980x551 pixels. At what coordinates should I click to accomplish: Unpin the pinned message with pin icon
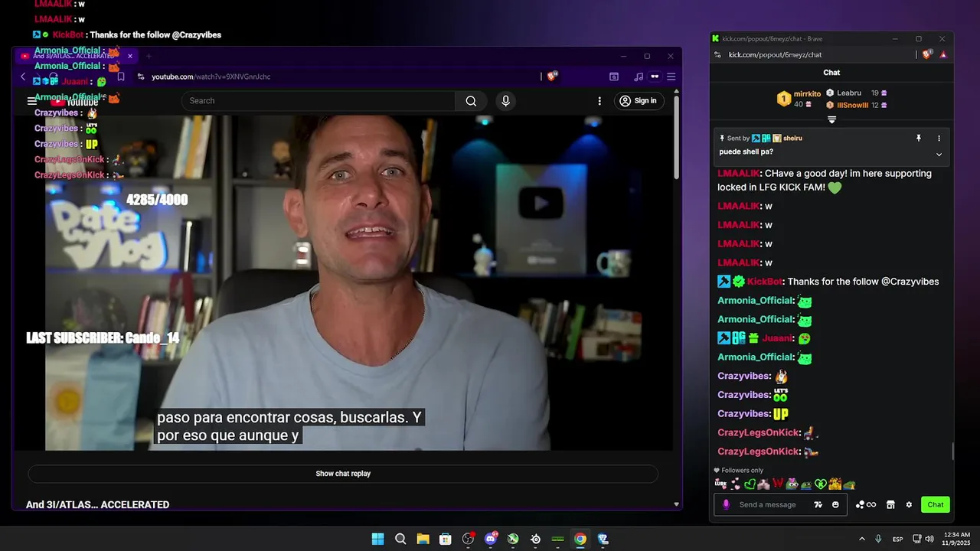(x=919, y=139)
